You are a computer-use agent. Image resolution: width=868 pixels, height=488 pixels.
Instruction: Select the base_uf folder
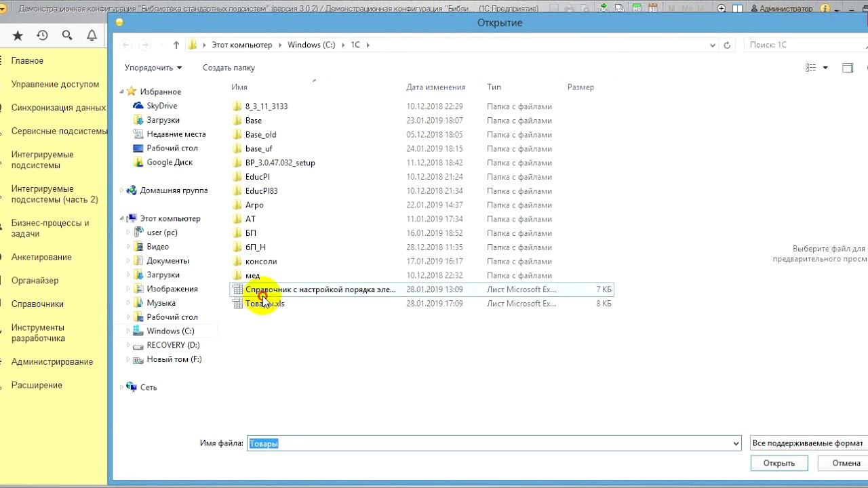(258, 148)
